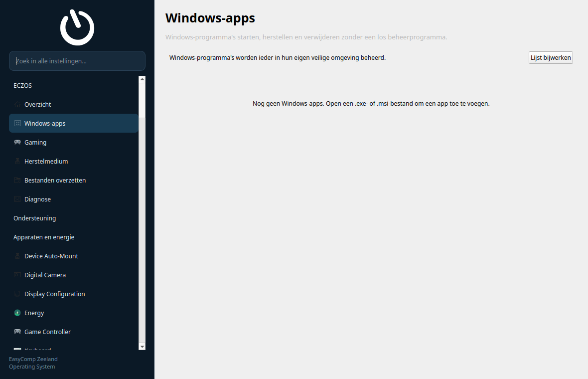This screenshot has width=588, height=379.
Task: Open Bestanden overzetten page
Action: tap(74, 180)
